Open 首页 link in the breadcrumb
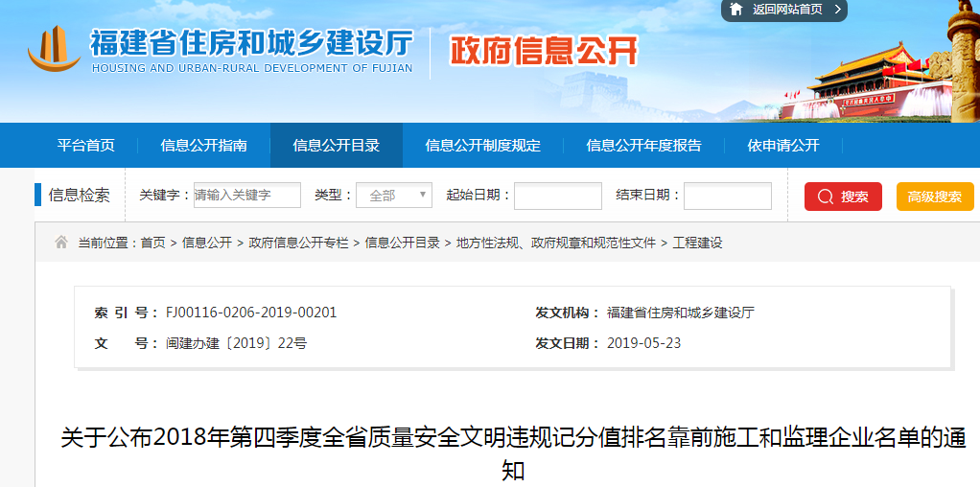This screenshot has width=980, height=487. coord(152,243)
